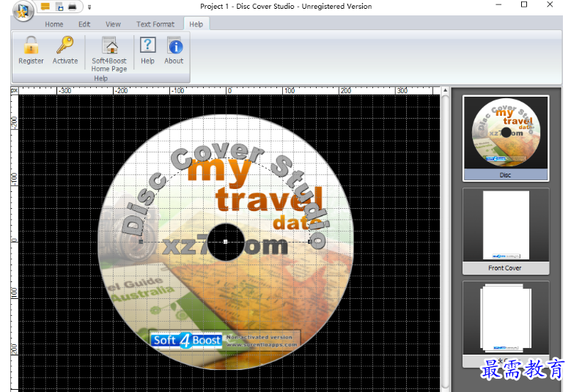Open the About info button
Image resolution: width=571 pixels, height=392 pixels.
(174, 51)
